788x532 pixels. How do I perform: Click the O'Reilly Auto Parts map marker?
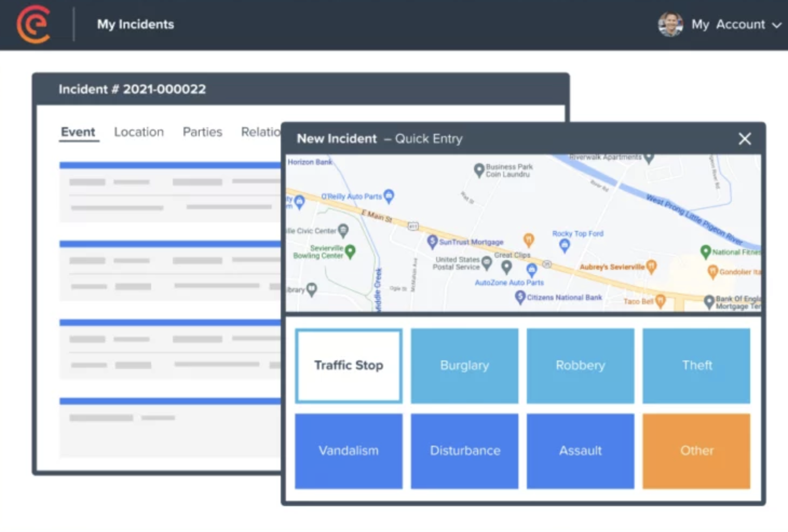(x=389, y=195)
